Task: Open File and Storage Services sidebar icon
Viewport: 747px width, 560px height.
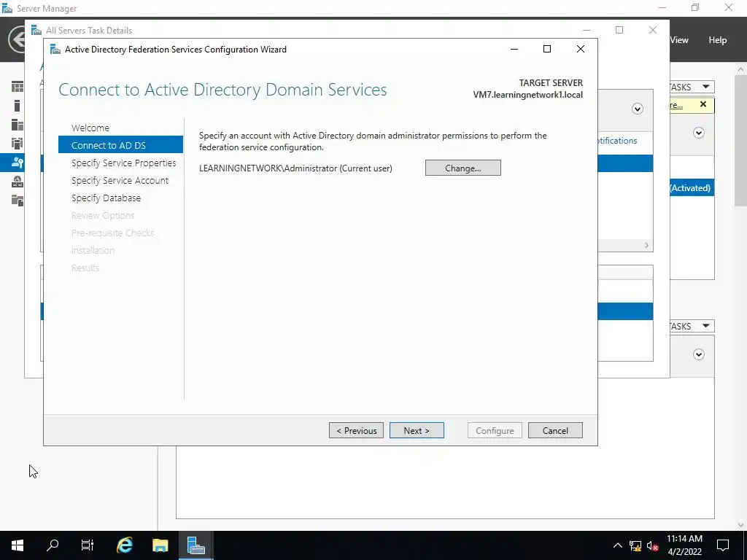Action: pyautogui.click(x=18, y=201)
